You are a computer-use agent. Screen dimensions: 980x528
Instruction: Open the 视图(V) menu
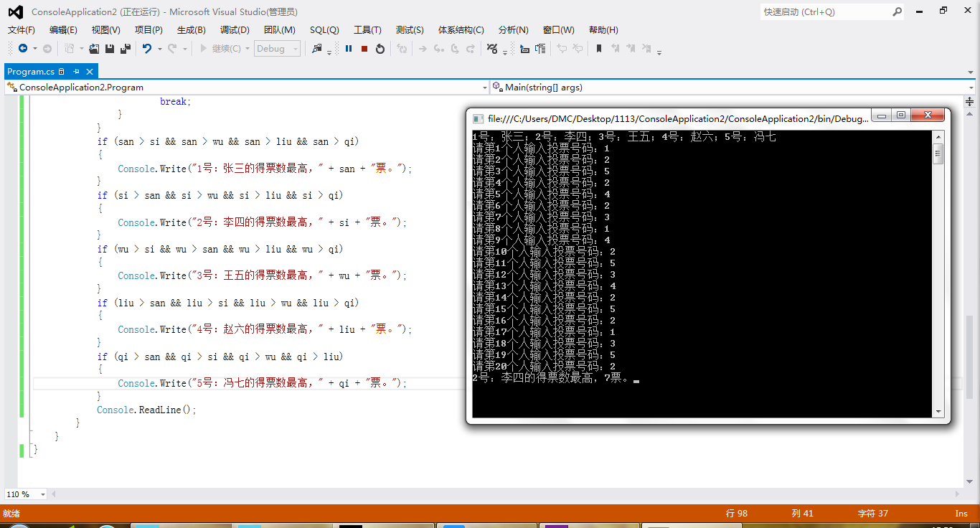(x=106, y=30)
